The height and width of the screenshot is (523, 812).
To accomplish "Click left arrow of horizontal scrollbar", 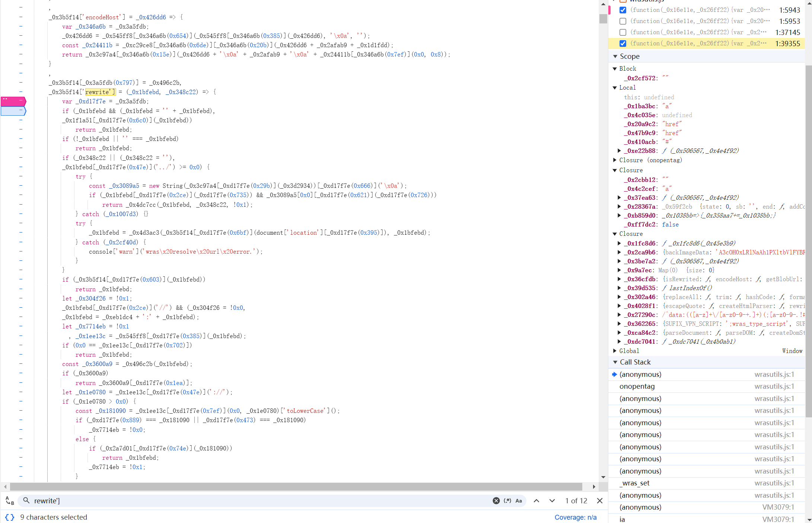I will tap(5, 487).
